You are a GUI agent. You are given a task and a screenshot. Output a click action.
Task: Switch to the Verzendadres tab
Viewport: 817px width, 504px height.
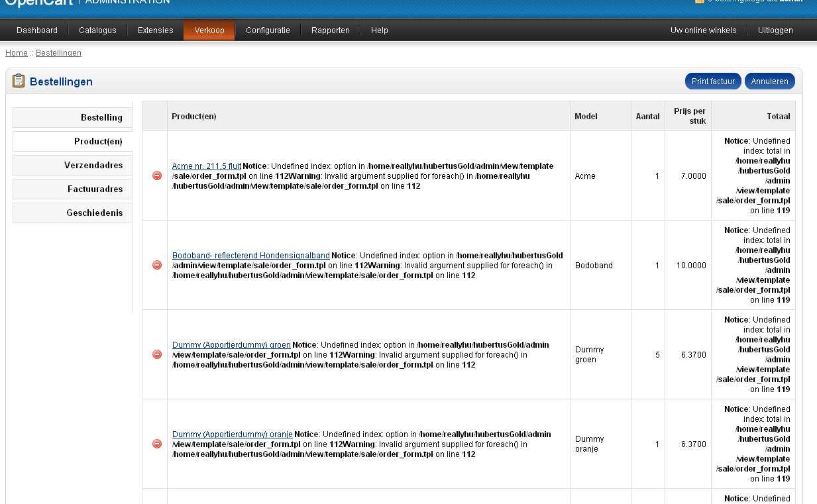click(x=72, y=165)
